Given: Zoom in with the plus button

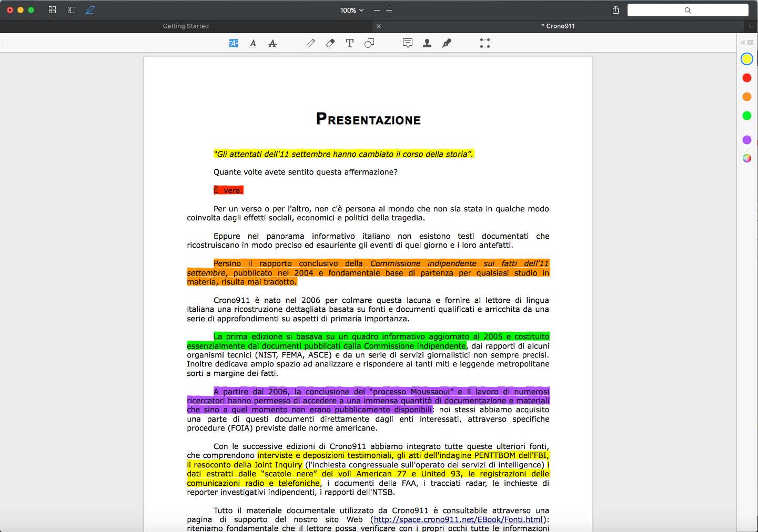Looking at the screenshot, I should pyautogui.click(x=389, y=10).
